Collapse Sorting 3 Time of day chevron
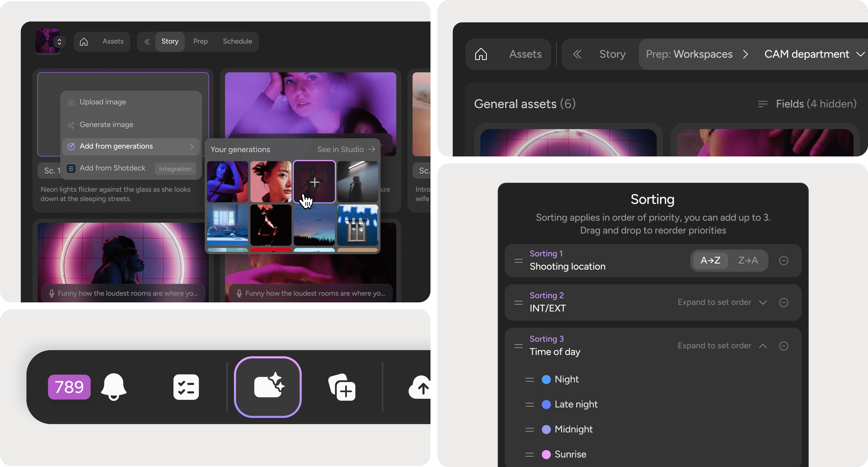The image size is (868, 467). (763, 346)
